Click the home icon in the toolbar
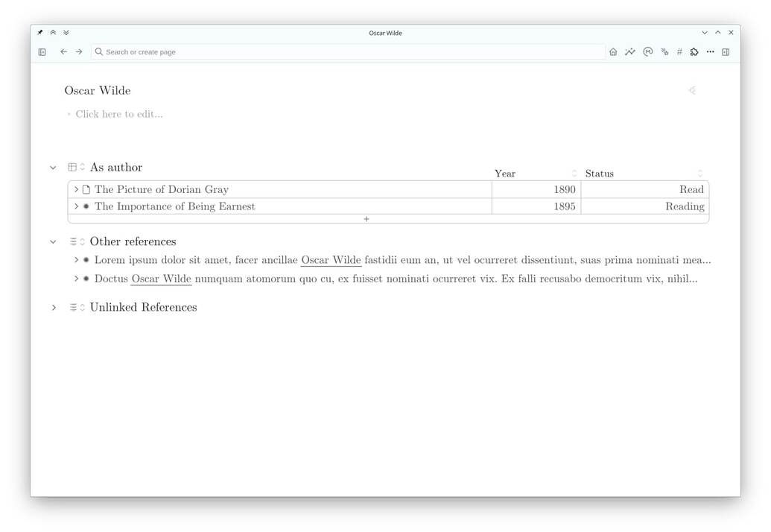771x532 pixels. [613, 51]
